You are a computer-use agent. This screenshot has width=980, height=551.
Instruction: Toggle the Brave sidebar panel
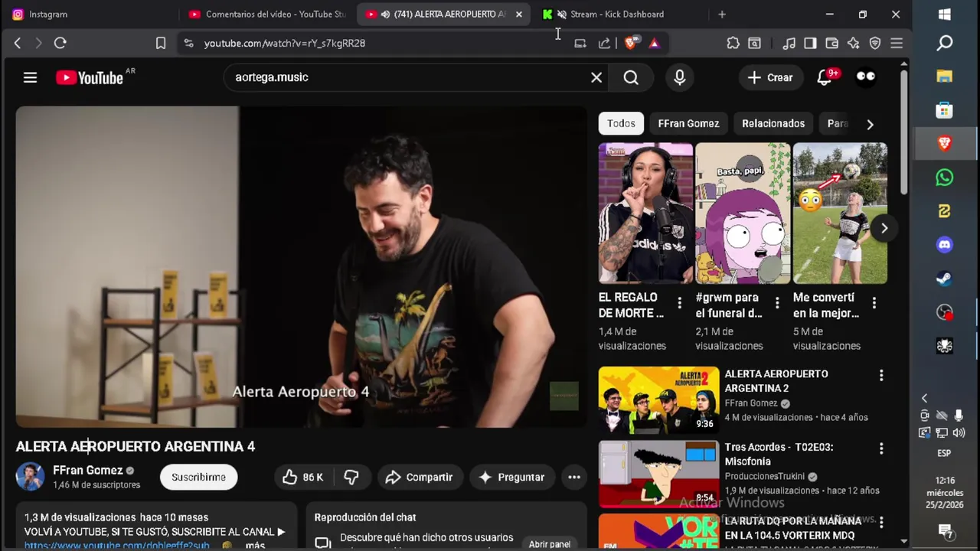click(x=810, y=43)
